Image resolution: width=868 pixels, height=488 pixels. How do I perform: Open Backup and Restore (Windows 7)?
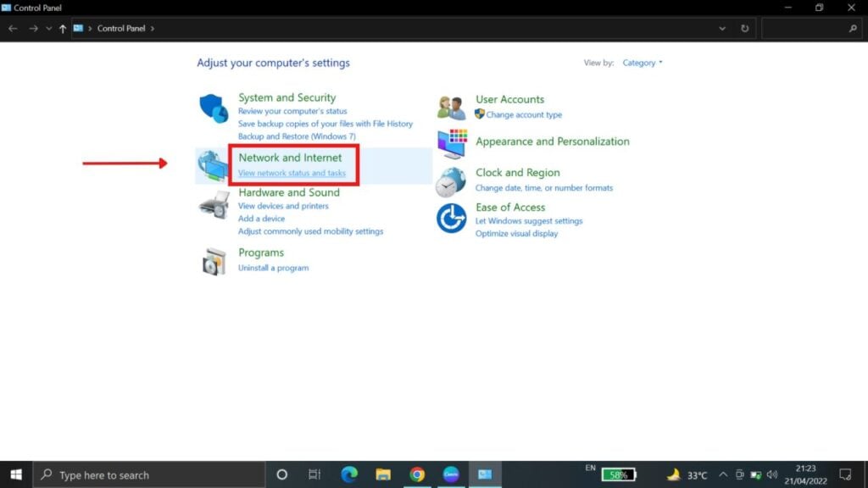point(297,136)
